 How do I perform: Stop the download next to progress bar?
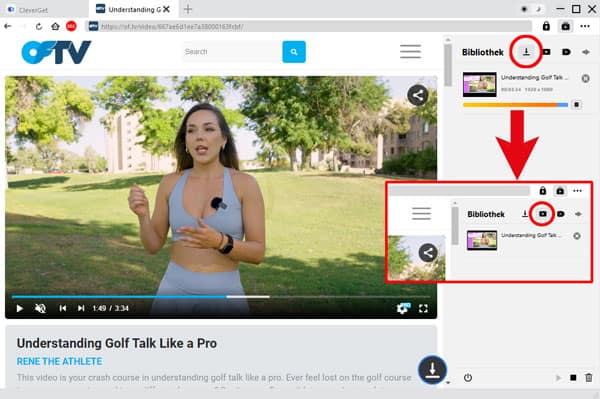(x=576, y=104)
